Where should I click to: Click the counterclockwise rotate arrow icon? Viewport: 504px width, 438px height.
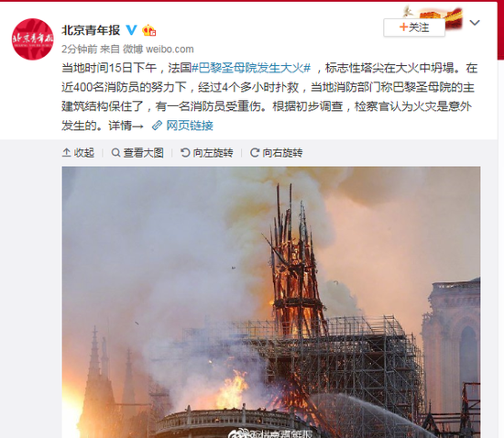185,153
